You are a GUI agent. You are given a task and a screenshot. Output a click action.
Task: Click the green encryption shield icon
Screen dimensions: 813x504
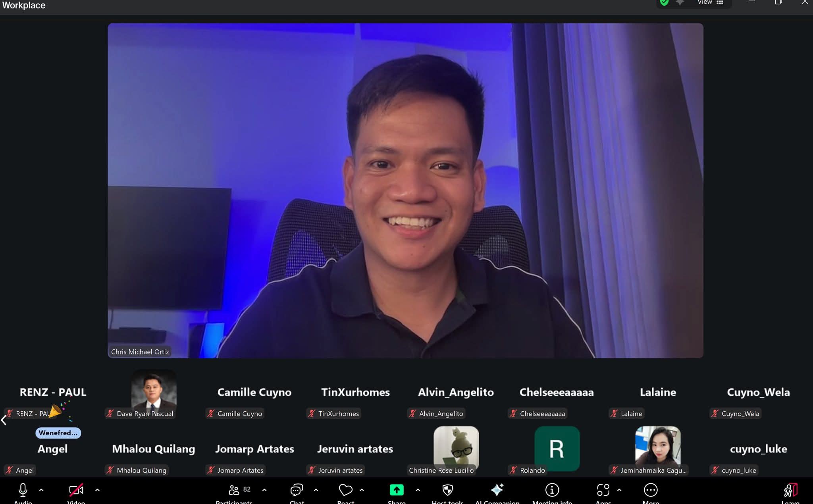(x=664, y=2)
